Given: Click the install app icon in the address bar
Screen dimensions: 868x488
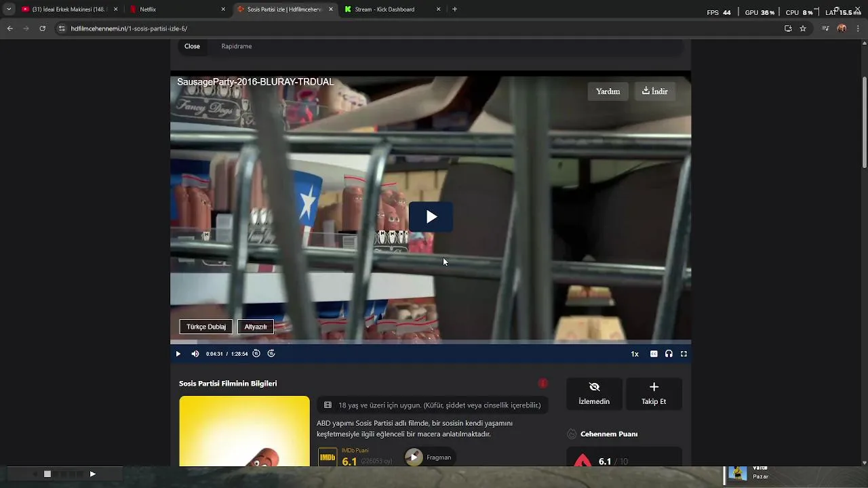Looking at the screenshot, I should pyautogui.click(x=788, y=28).
